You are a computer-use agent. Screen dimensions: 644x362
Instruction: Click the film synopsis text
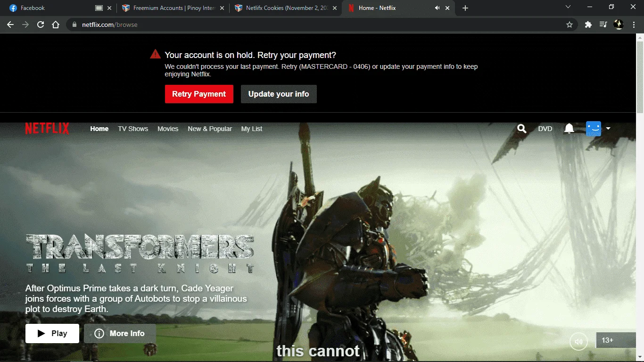tap(136, 299)
